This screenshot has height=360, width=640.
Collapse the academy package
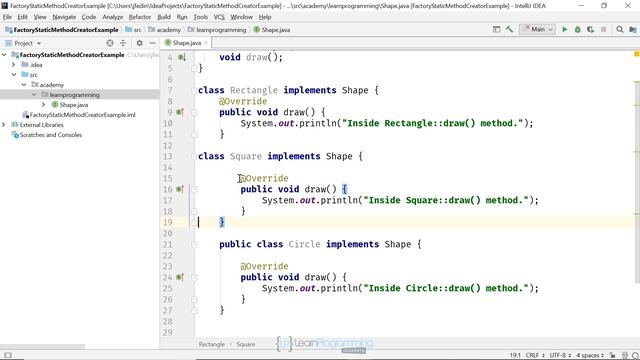(24, 84)
